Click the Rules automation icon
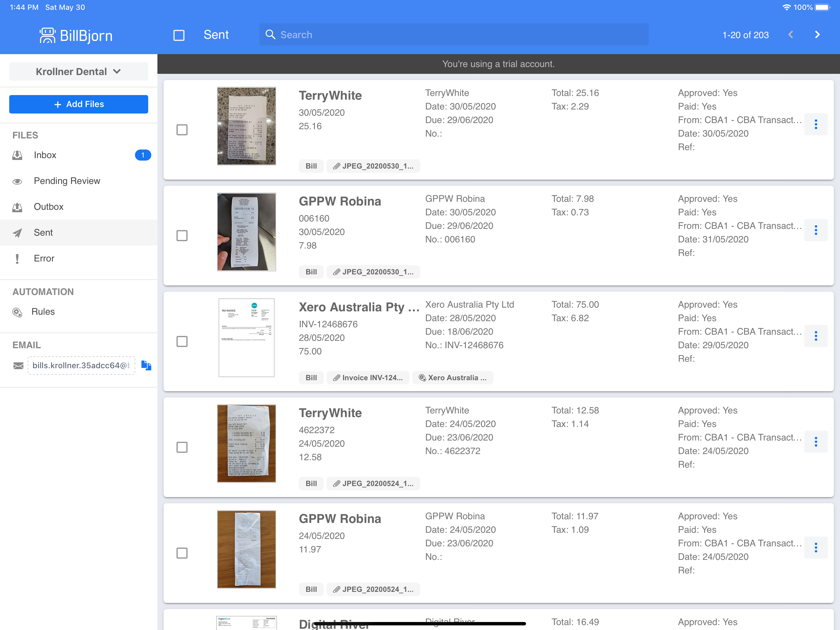The height and width of the screenshot is (630, 840). tap(17, 312)
